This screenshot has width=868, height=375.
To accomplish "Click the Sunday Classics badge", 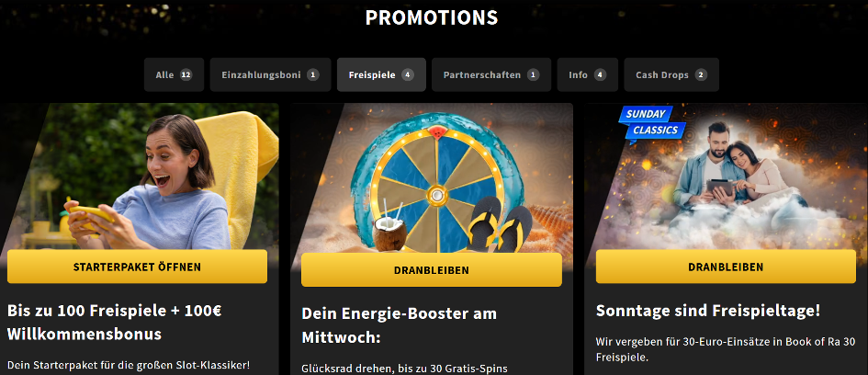I will click(651, 123).
